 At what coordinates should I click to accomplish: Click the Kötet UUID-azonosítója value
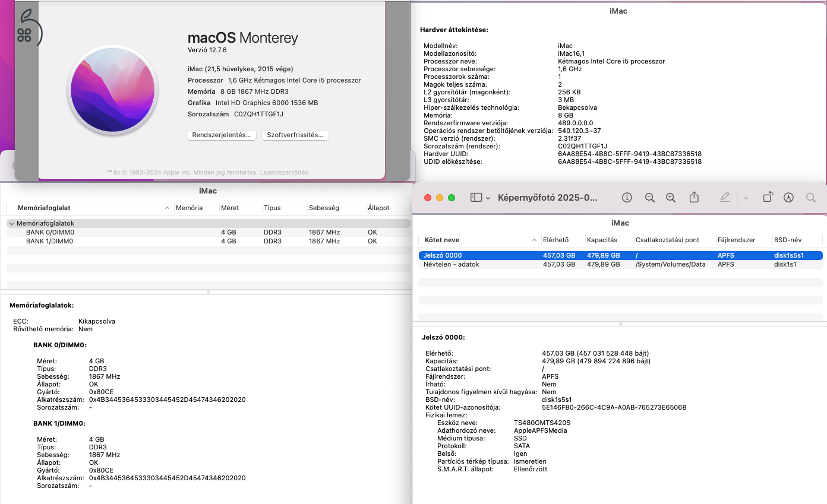tap(614, 407)
